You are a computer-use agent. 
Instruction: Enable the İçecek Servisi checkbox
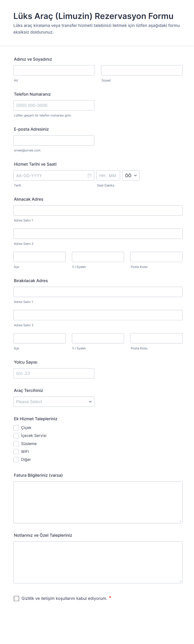click(x=16, y=435)
